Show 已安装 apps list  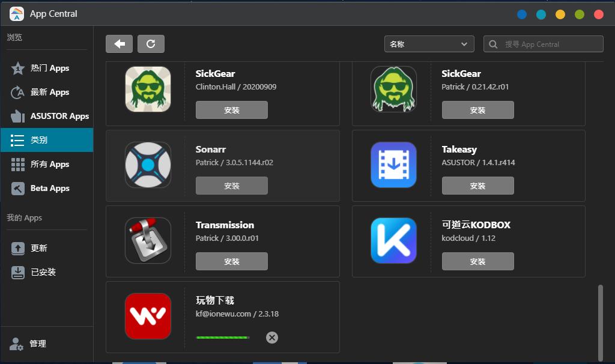tap(42, 272)
